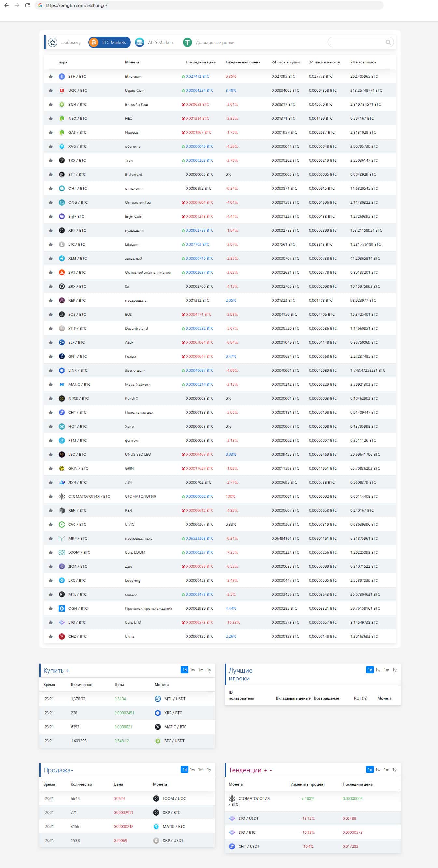Click the Chiliz coin icon
This screenshot has width=438, height=868.
click(x=62, y=636)
